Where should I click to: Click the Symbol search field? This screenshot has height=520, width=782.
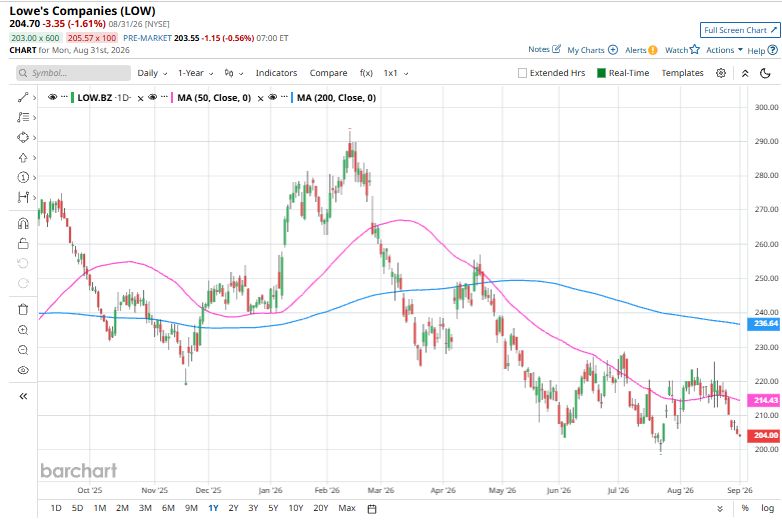coord(73,73)
